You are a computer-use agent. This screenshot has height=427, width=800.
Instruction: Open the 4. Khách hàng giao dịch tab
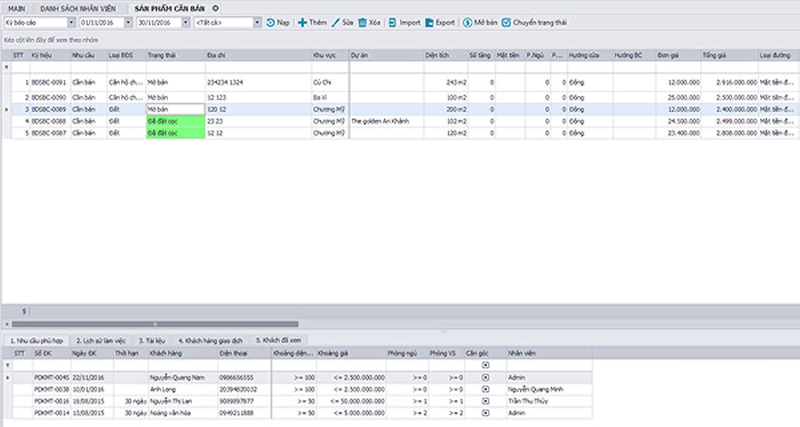(x=210, y=340)
